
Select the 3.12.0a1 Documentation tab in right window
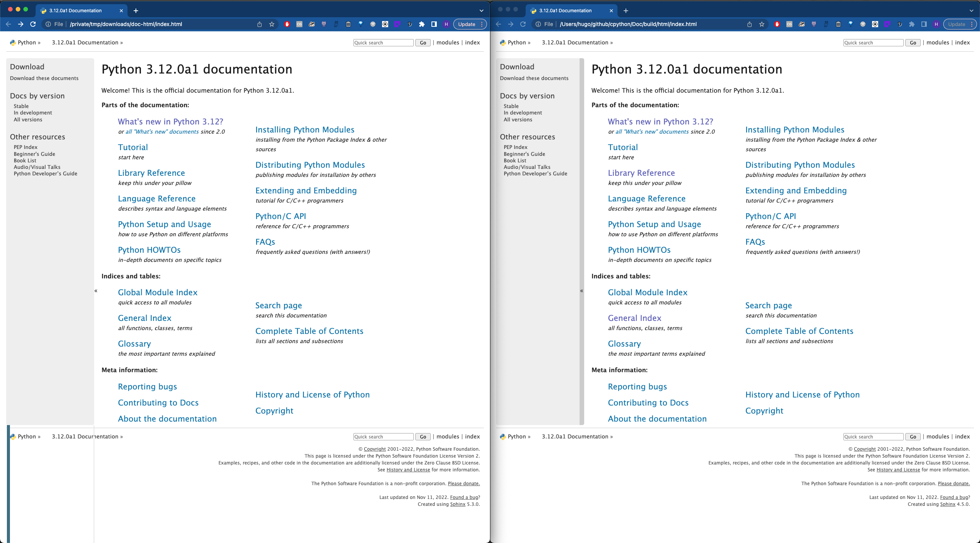[565, 11]
